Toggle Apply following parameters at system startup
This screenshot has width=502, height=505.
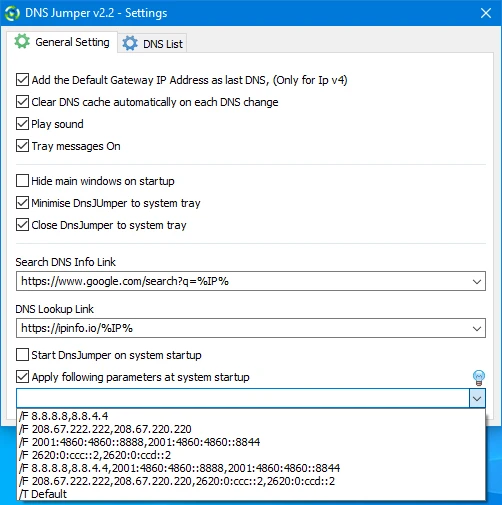coord(22,377)
